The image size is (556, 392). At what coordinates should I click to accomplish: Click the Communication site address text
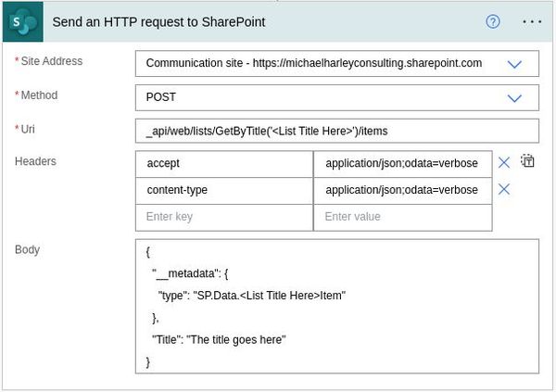(314, 63)
